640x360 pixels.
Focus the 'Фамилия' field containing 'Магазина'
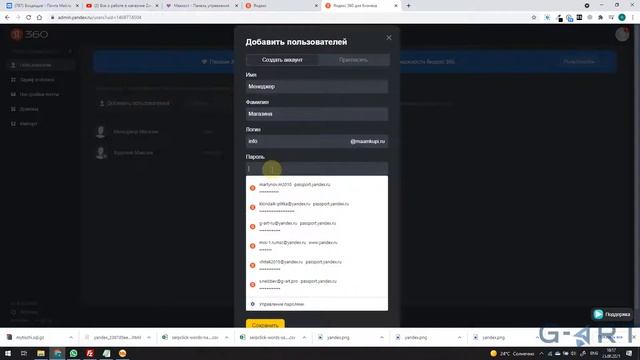tap(317, 114)
